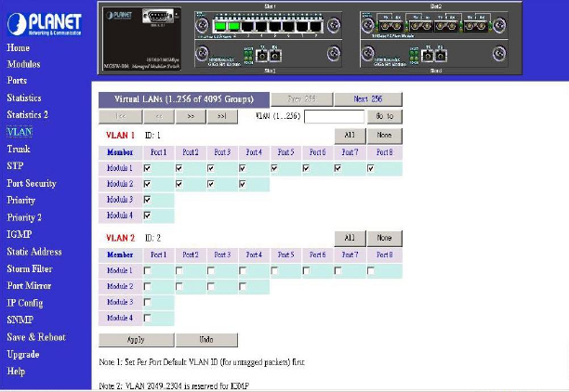This screenshot has width=569, height=392.
Task: Open the Upgrade page
Action: (x=23, y=354)
